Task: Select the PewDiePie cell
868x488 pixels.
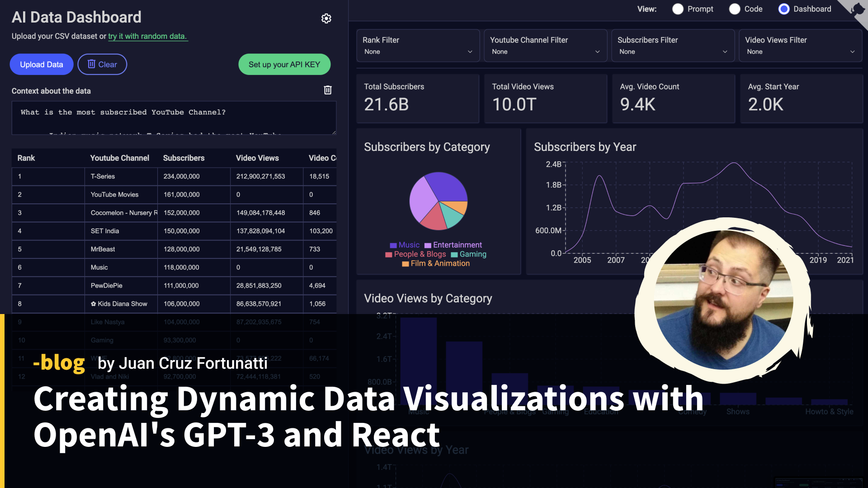Action: (x=121, y=286)
